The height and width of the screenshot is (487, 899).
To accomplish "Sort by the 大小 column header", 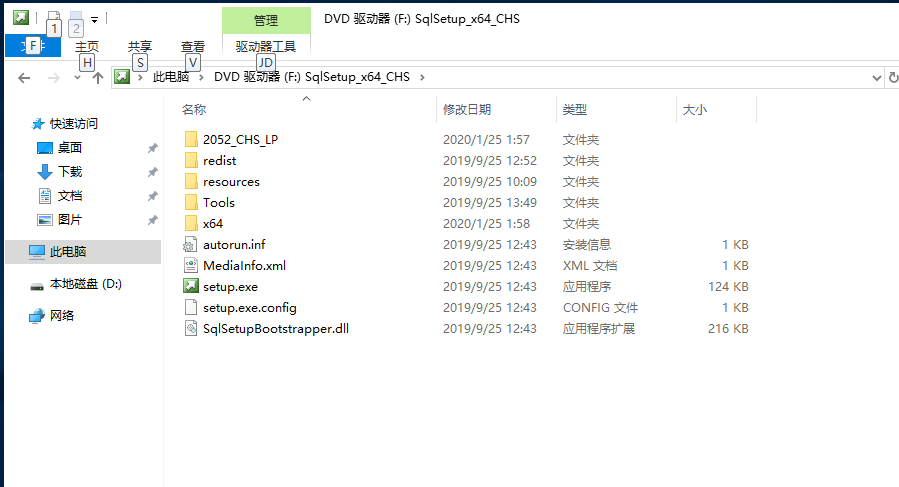I will tap(694, 110).
